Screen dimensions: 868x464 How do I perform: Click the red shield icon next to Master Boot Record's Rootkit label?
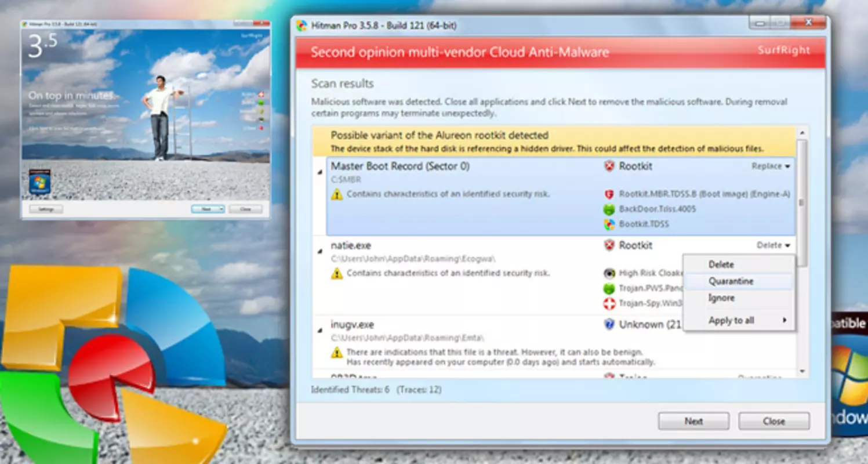tap(609, 166)
